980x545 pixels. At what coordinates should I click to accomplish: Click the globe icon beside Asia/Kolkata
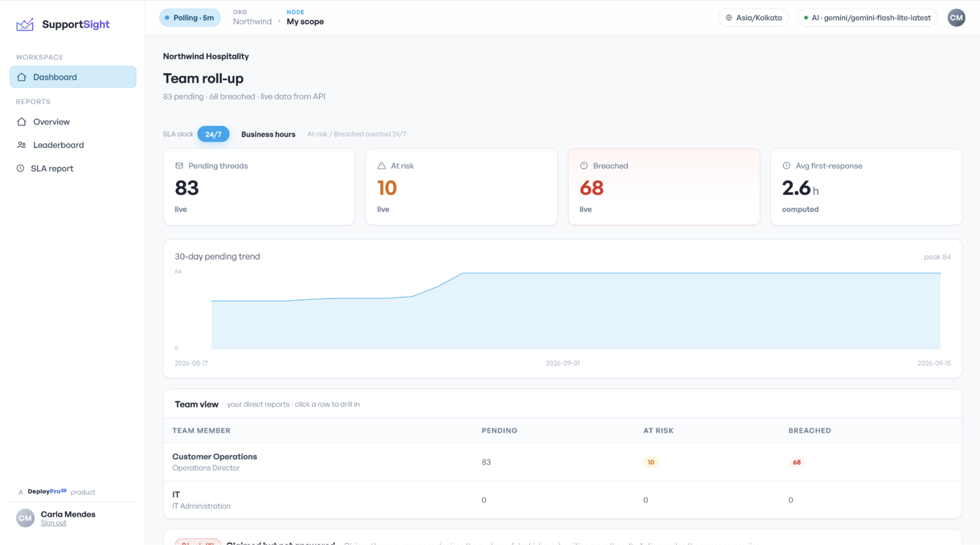tap(729, 18)
